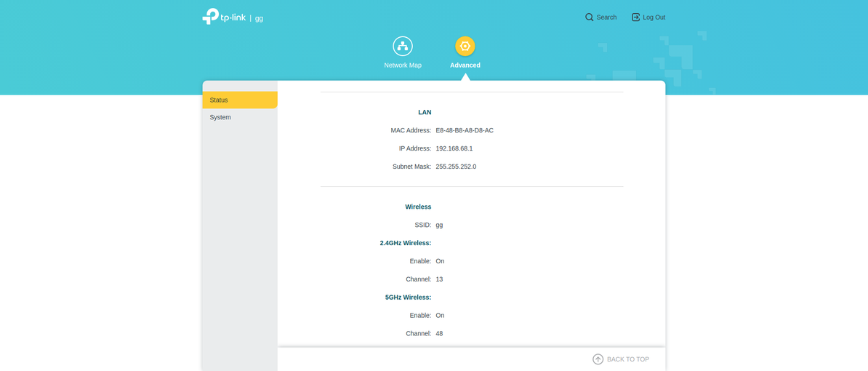
Task: Select the yellow Advanced gear icon
Action: click(x=465, y=46)
